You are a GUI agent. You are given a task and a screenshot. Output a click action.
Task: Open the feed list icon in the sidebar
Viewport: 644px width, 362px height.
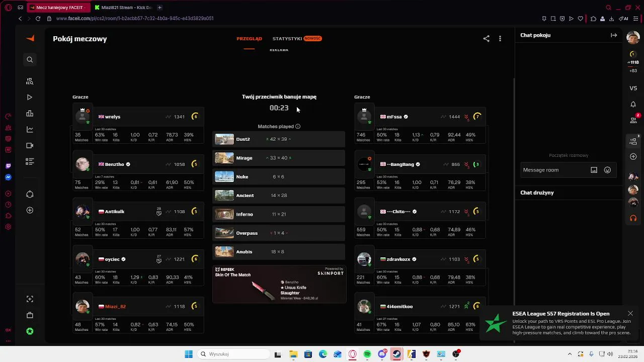pyautogui.click(x=30, y=161)
